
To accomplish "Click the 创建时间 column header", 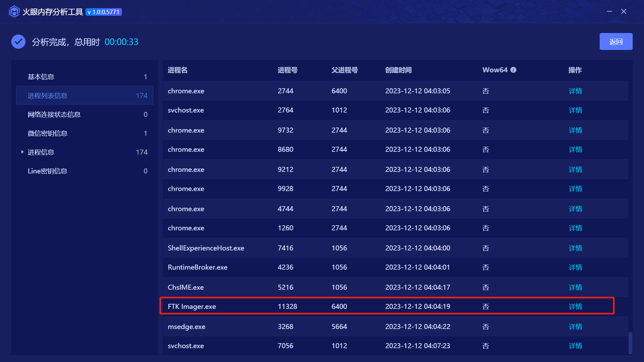I will pos(398,70).
